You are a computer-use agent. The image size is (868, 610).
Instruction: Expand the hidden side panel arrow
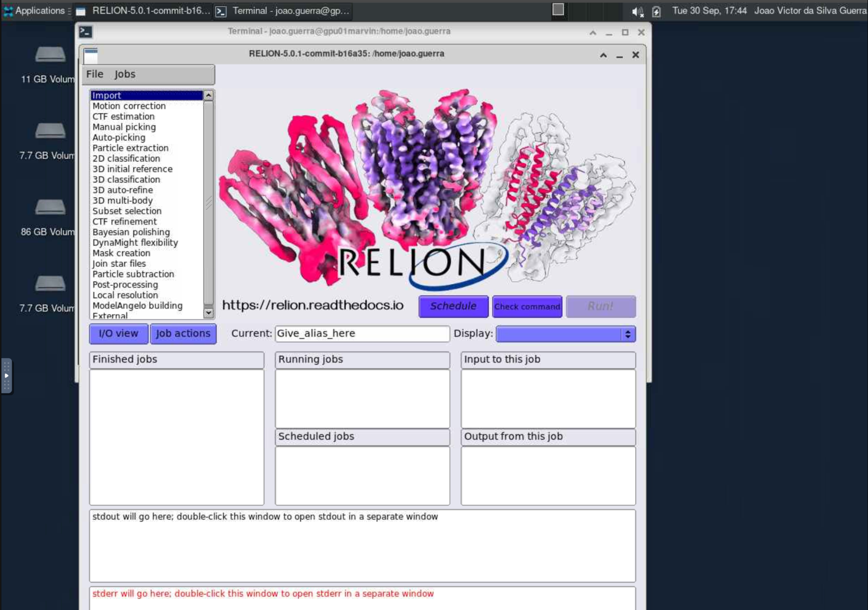[6, 376]
